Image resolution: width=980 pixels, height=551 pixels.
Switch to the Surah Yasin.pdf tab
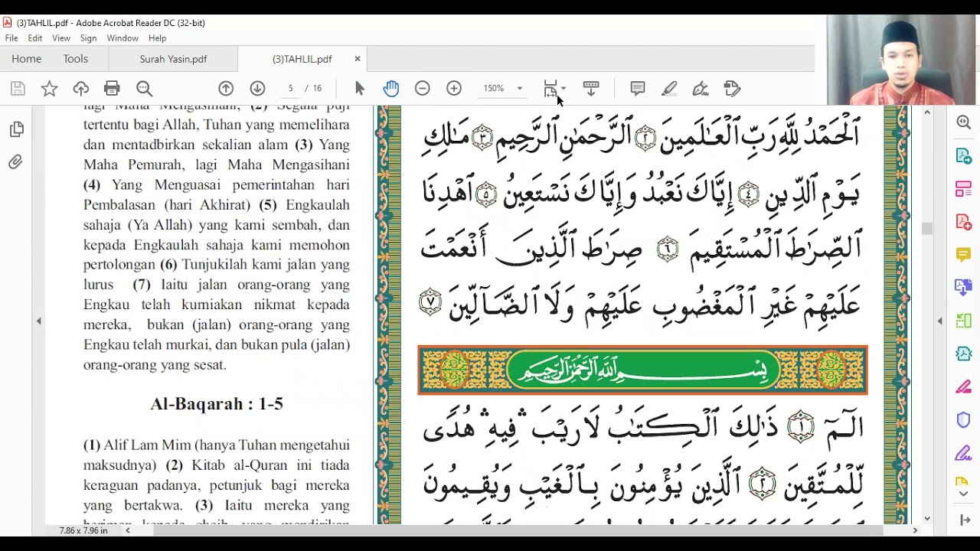(173, 59)
